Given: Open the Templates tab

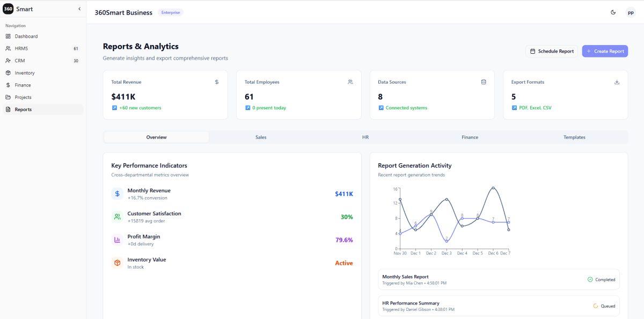Looking at the screenshot, I should (x=574, y=137).
